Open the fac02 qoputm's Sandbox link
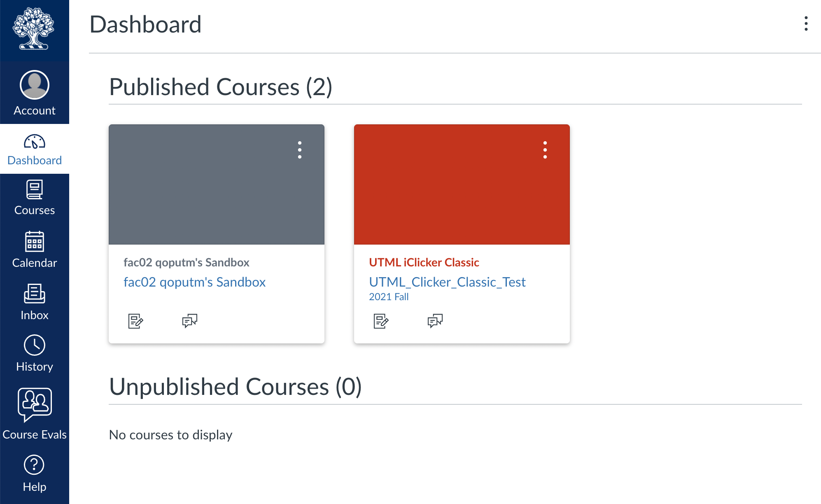This screenshot has width=821, height=504. click(x=194, y=282)
